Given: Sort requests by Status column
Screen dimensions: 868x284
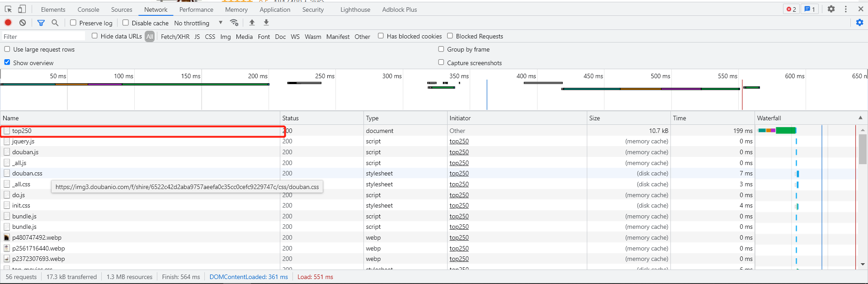Looking at the screenshot, I should click(x=322, y=118).
